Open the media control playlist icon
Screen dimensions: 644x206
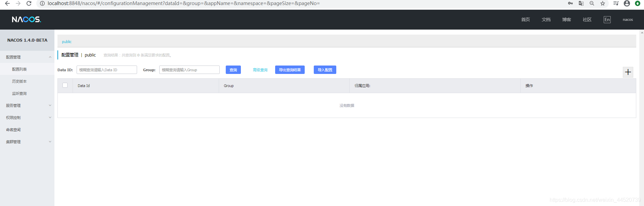tap(616, 3)
